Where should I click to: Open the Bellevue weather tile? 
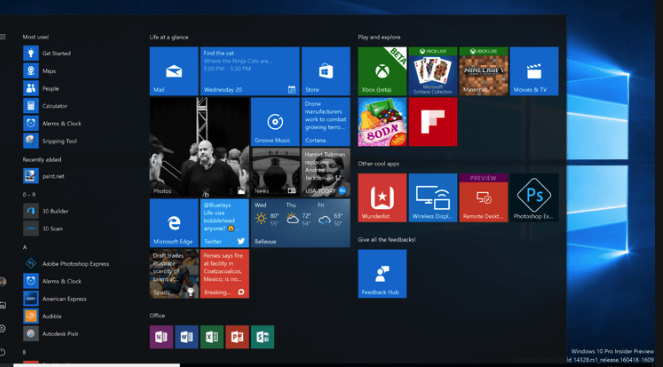(x=301, y=223)
